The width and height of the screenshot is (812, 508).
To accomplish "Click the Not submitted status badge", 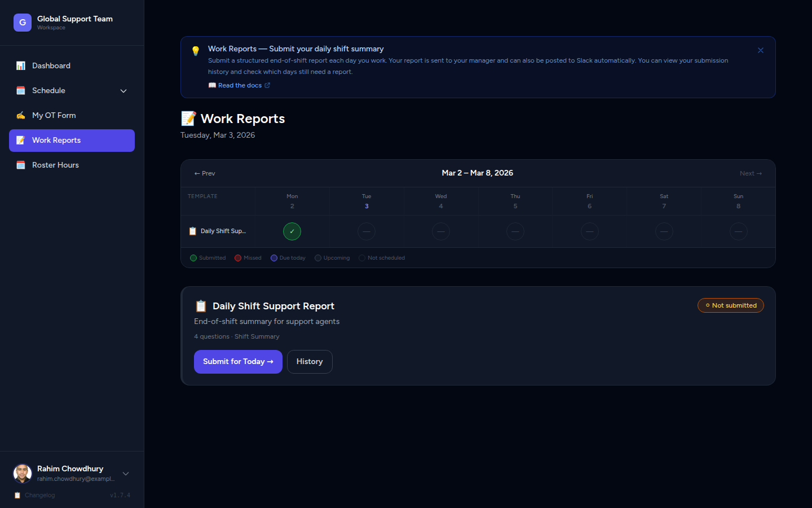I will pos(730,305).
